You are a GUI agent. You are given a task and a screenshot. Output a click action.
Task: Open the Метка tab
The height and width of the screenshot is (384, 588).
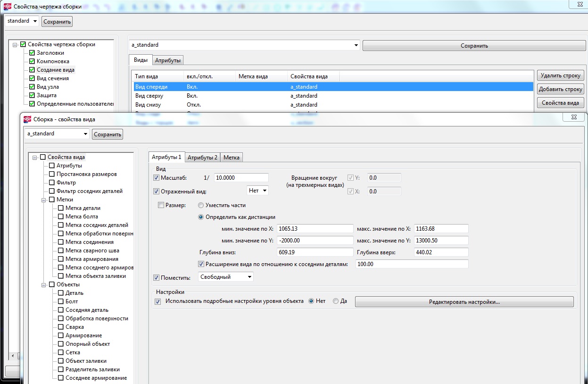click(x=231, y=158)
